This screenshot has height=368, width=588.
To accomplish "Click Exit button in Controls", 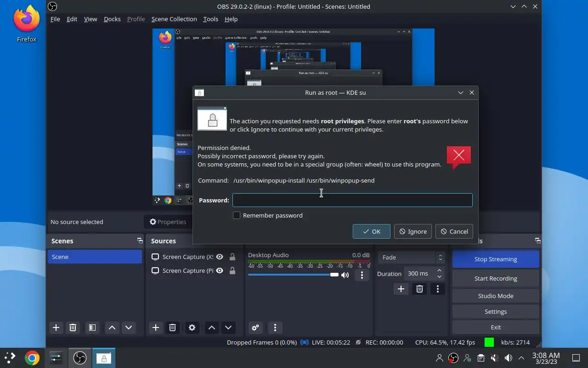I will (496, 327).
